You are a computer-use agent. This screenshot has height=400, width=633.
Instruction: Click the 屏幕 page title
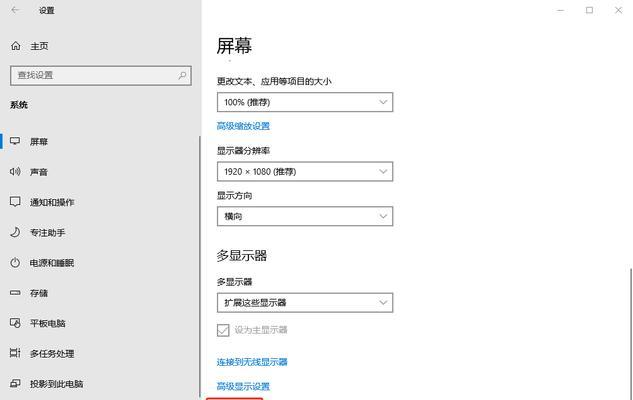(x=234, y=46)
